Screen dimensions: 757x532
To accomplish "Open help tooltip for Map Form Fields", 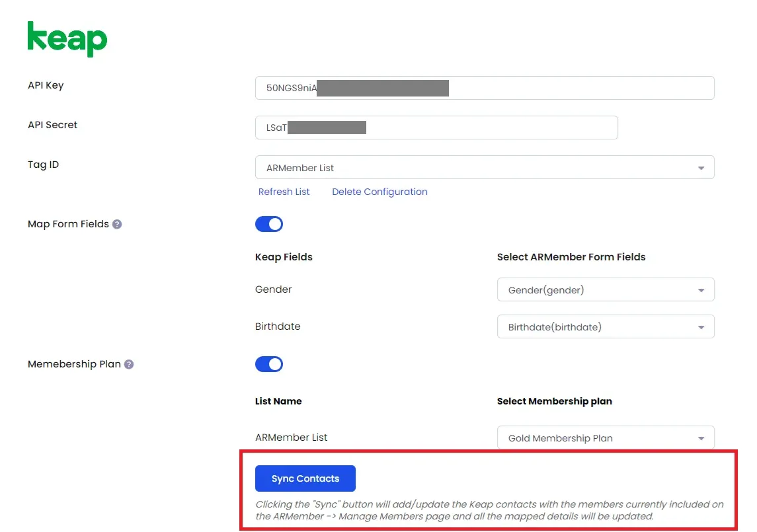I will point(117,224).
